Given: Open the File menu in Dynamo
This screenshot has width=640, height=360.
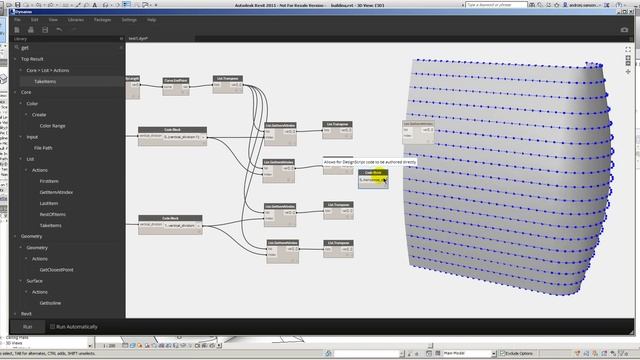Looking at the screenshot, I should [18, 20].
